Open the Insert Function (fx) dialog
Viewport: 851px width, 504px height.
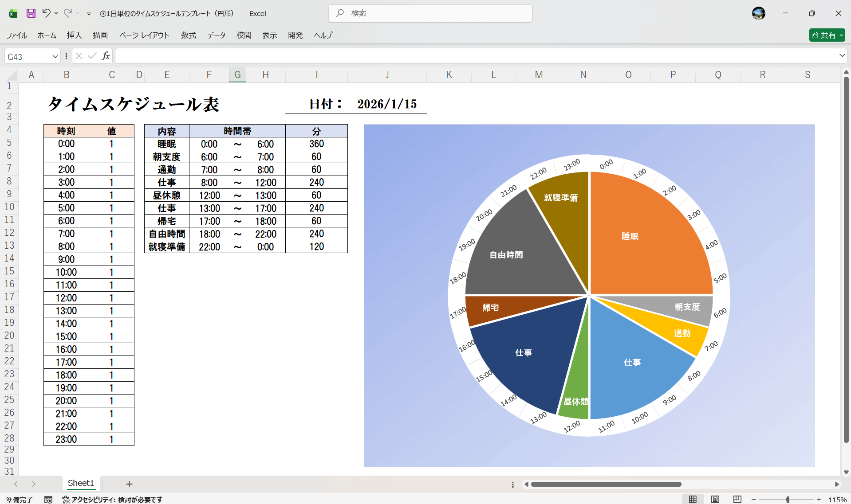click(x=106, y=56)
